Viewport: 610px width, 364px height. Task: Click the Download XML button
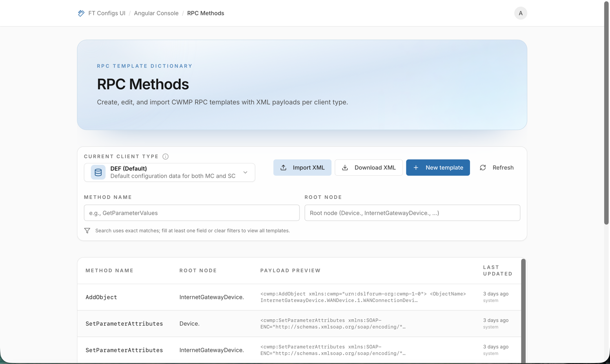tap(369, 168)
